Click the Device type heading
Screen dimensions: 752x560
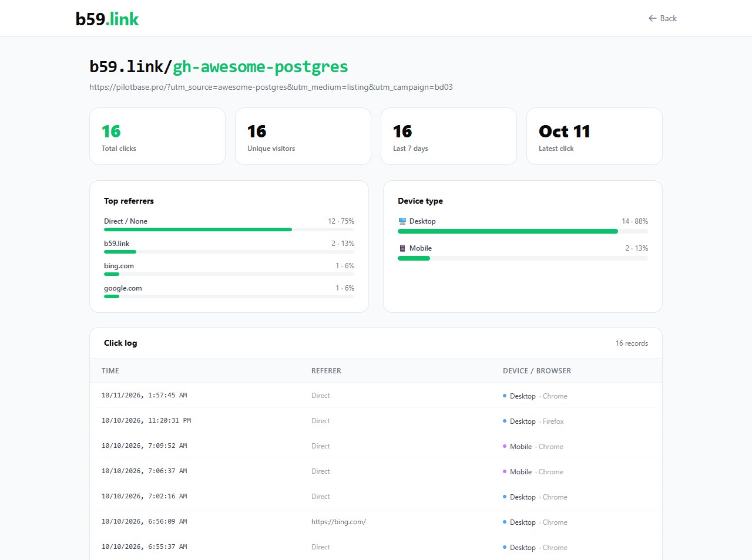420,201
